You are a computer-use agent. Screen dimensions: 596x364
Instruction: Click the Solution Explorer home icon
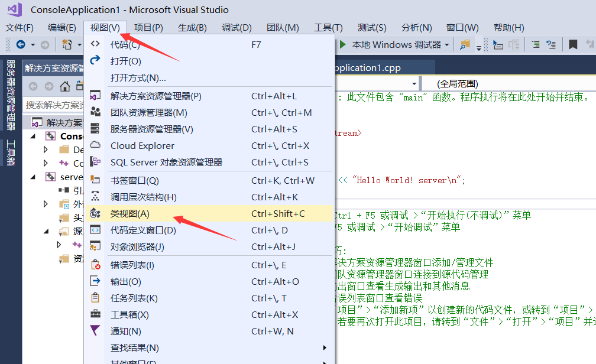[65, 86]
